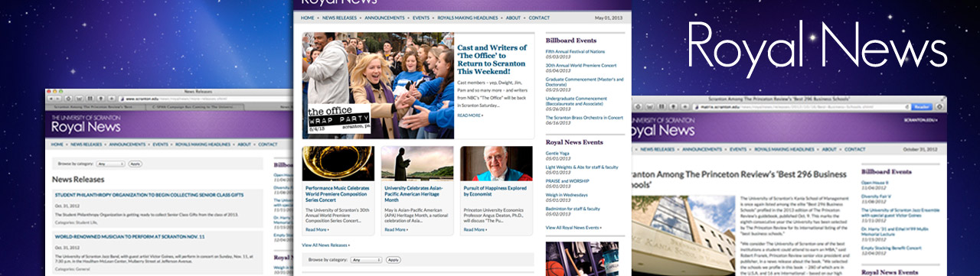
Task: Open ABOUT in center window navigation
Action: 513,18
